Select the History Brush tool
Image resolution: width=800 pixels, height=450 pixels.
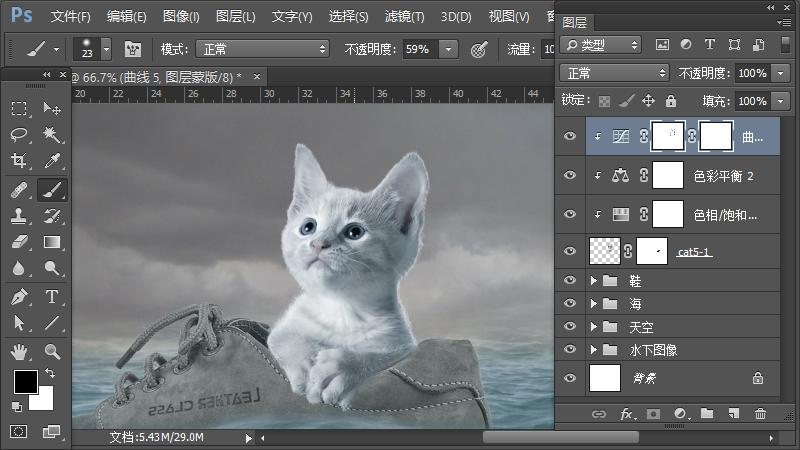52,216
